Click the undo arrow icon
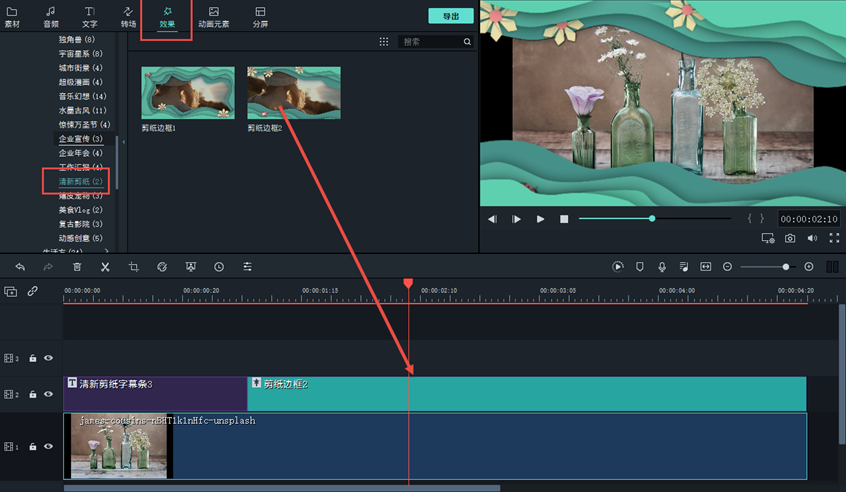The width and height of the screenshot is (846, 492). point(20,267)
